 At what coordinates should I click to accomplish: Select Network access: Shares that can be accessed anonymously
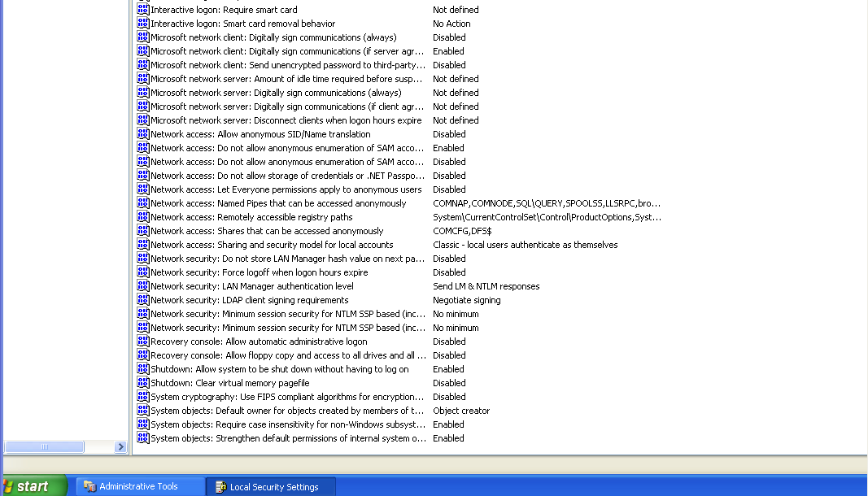click(267, 231)
